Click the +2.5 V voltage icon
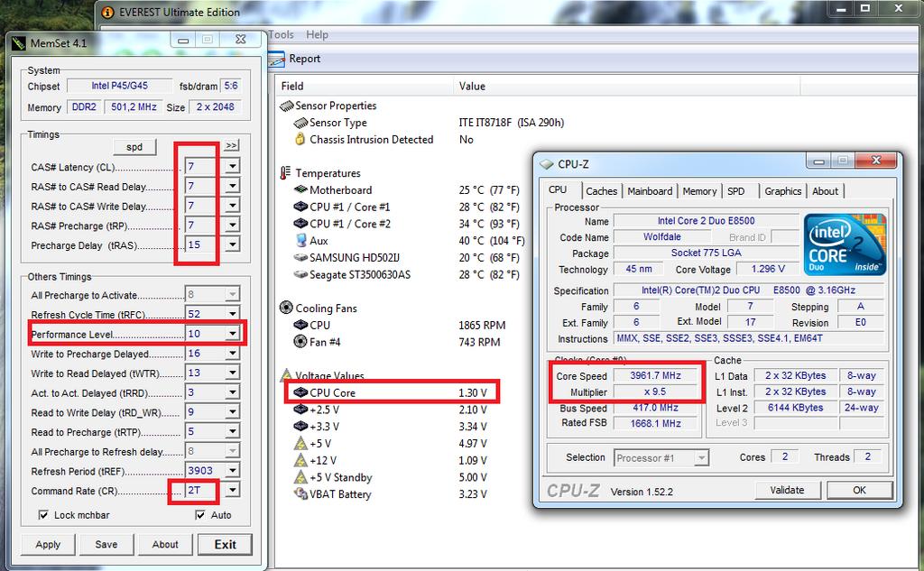 300,410
